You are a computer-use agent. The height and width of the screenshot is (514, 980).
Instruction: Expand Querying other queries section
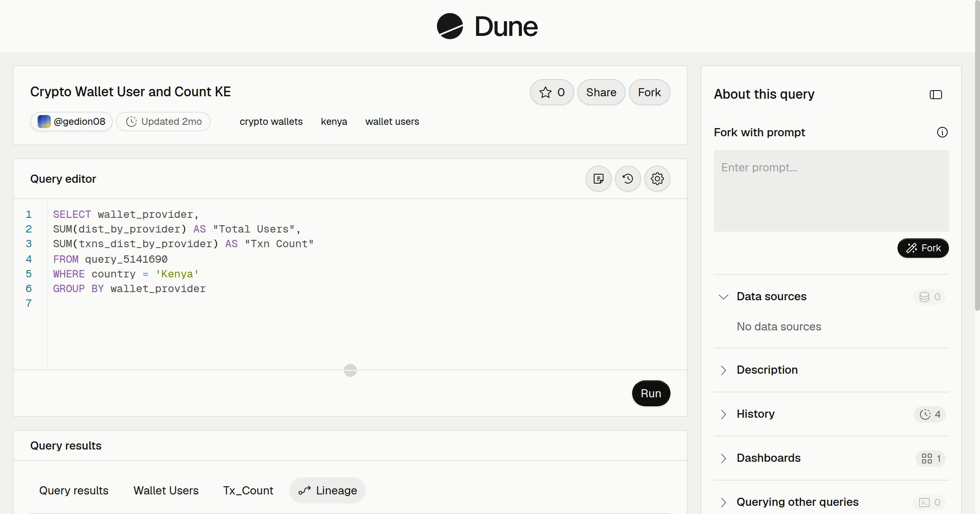723,502
